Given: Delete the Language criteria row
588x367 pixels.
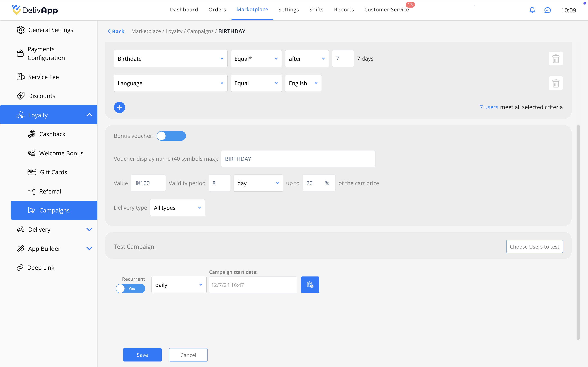Looking at the screenshot, I should (556, 83).
